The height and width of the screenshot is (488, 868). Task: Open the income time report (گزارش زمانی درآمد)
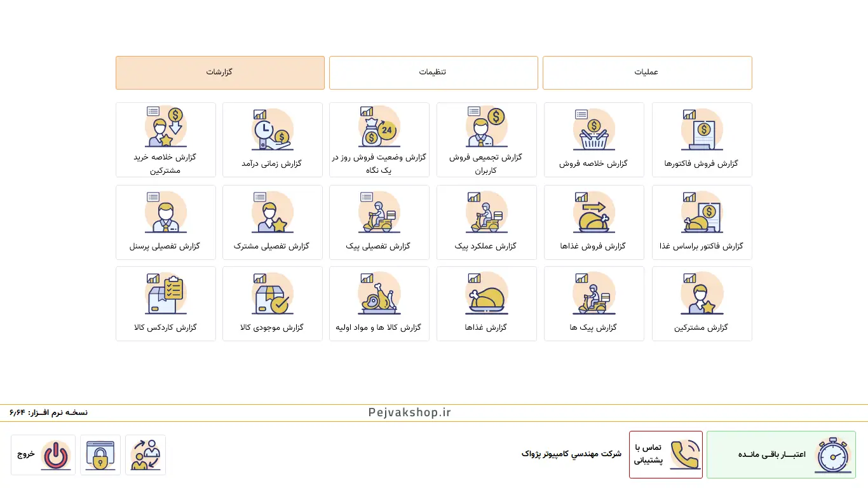click(272, 140)
